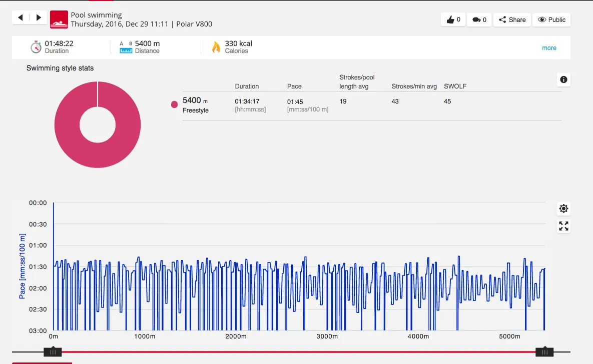Click the right range slider handle
This screenshot has width=593, height=364.
click(544, 352)
